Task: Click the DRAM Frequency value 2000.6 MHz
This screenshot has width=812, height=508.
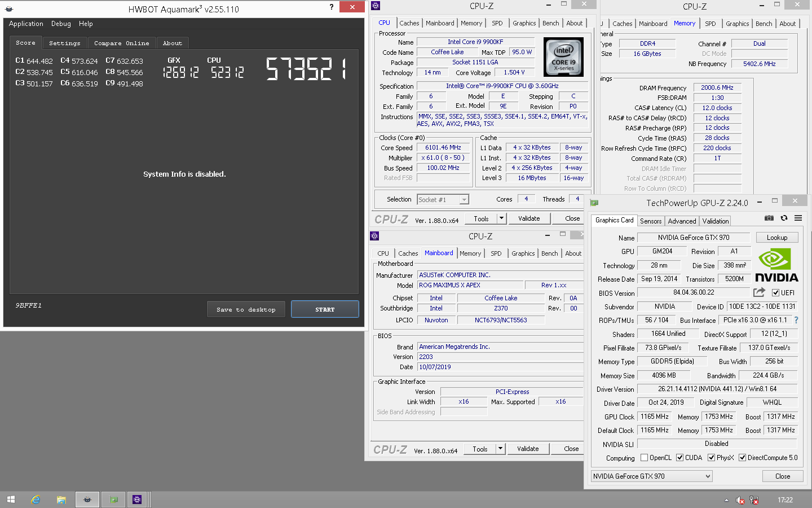Action: tap(717, 87)
